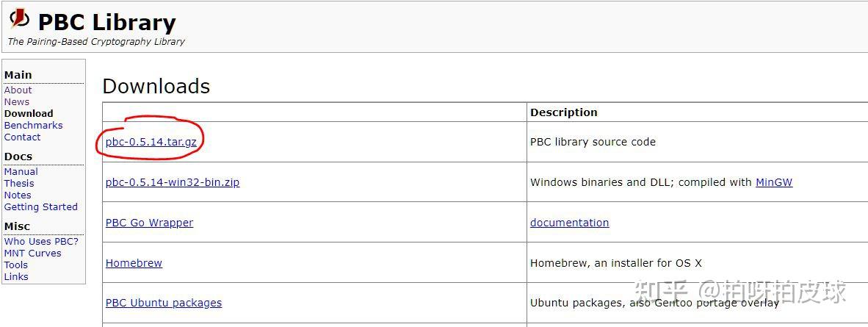Click the Notes sidebar link
This screenshot has height=327, width=868.
(x=18, y=195)
